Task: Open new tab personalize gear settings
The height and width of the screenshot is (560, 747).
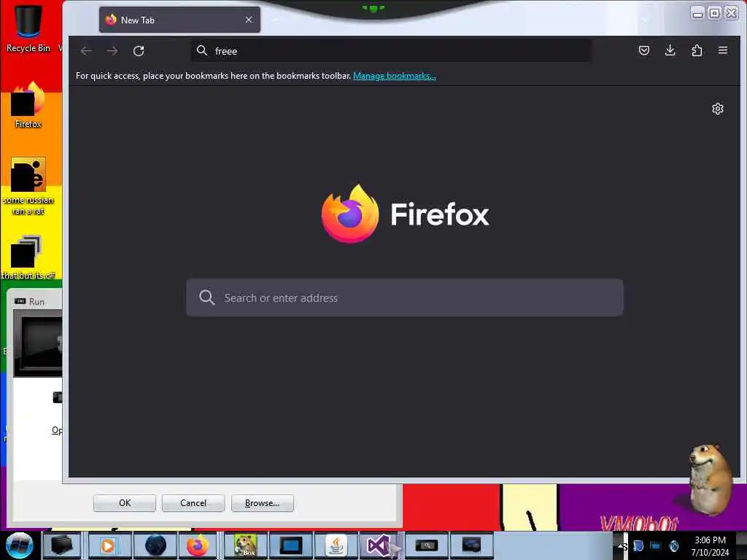Action: tap(718, 109)
